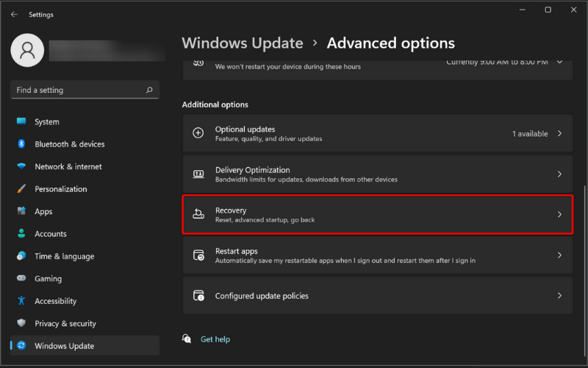Click the Time & language globe icon
This screenshot has width=588, height=368.
point(21,255)
